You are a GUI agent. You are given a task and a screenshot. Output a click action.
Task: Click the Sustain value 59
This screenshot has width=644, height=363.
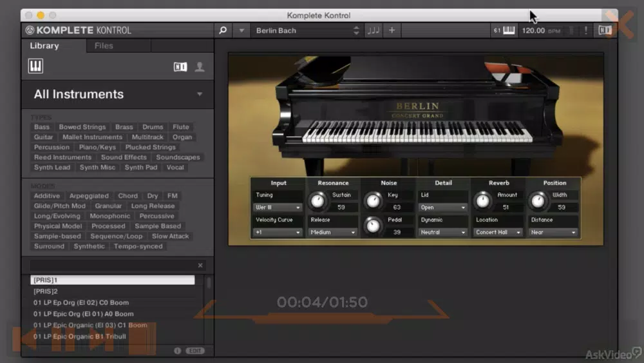(341, 208)
